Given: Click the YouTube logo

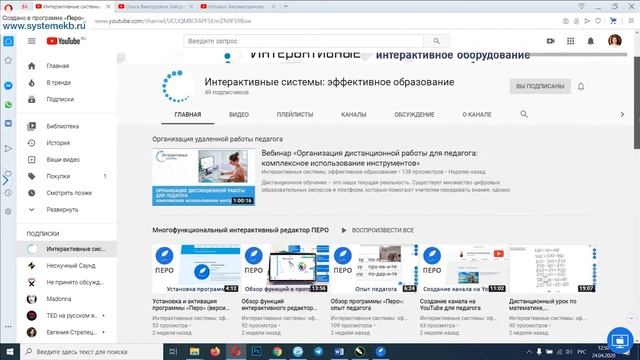Looking at the screenshot, I should click(63, 41).
